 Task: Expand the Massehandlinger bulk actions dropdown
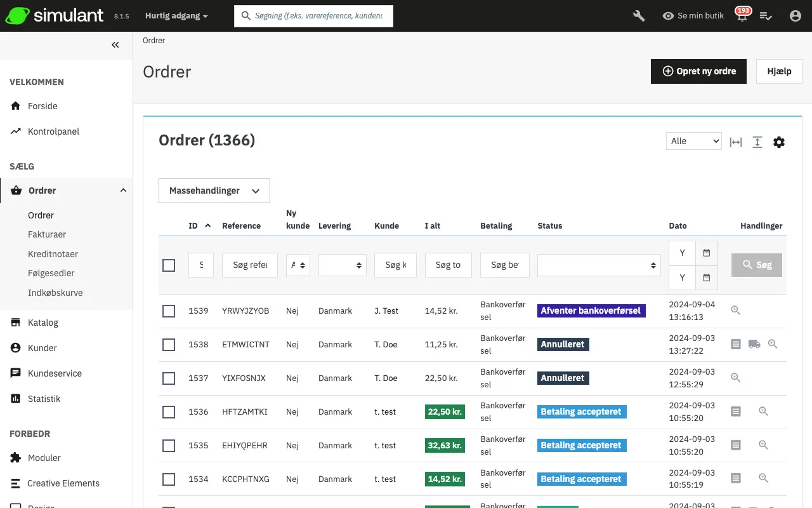click(214, 190)
